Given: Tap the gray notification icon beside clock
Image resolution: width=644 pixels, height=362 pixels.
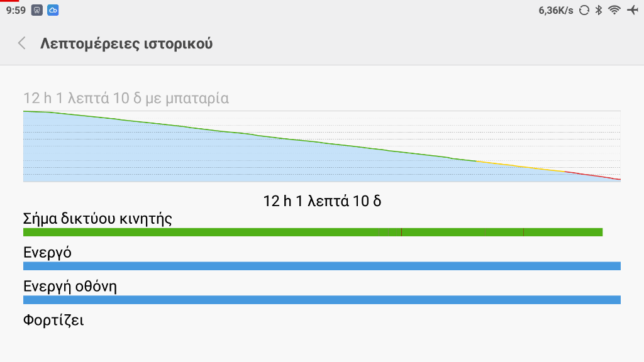Looking at the screenshot, I should 37,10.
